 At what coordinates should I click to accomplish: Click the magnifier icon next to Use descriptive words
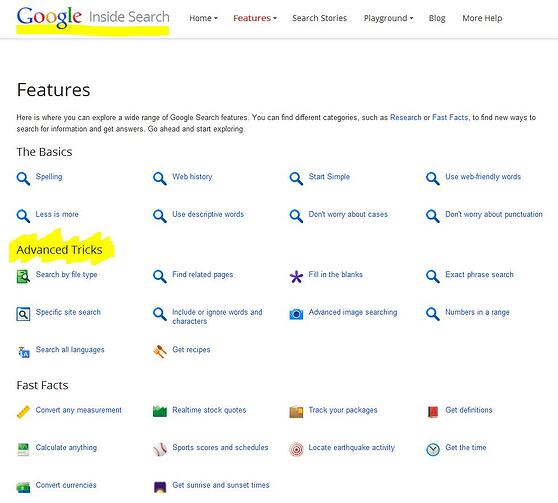click(159, 216)
